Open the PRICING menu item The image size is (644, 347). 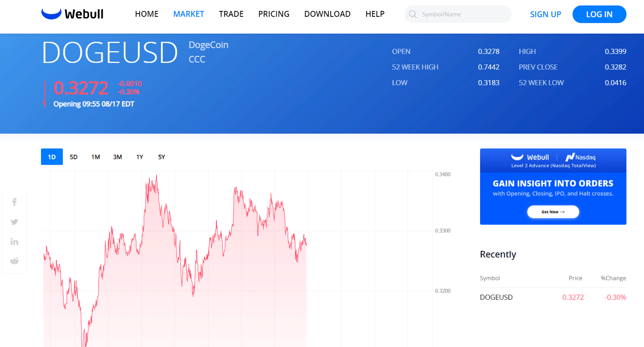(274, 14)
